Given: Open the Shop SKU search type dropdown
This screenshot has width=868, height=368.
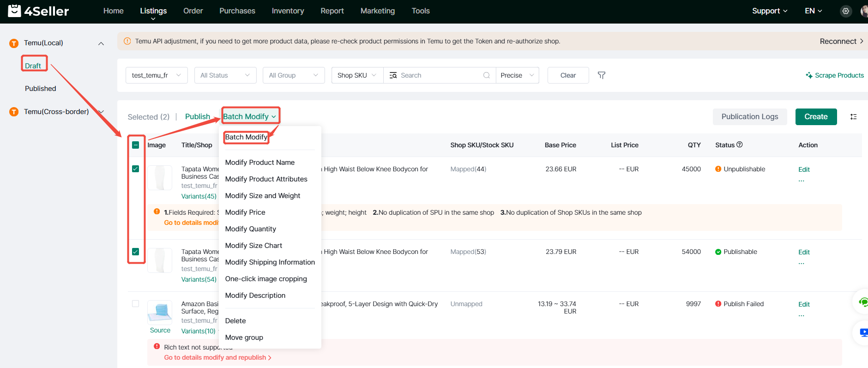Looking at the screenshot, I should coord(357,75).
